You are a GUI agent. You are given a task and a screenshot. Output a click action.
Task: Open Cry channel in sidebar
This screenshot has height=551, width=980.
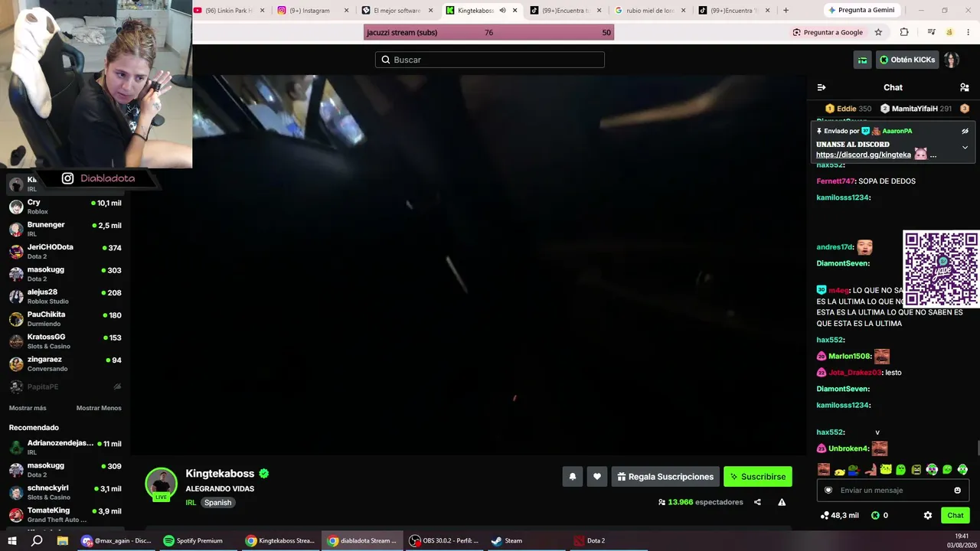point(65,207)
